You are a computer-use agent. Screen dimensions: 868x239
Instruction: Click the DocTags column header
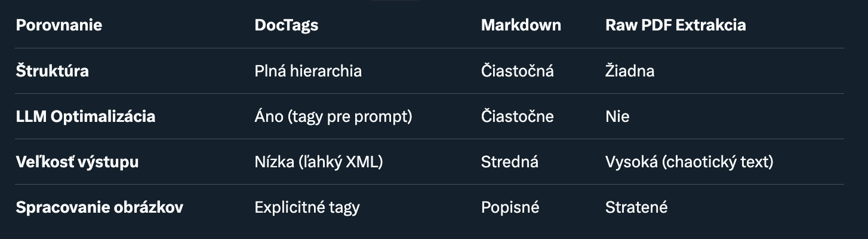click(286, 25)
